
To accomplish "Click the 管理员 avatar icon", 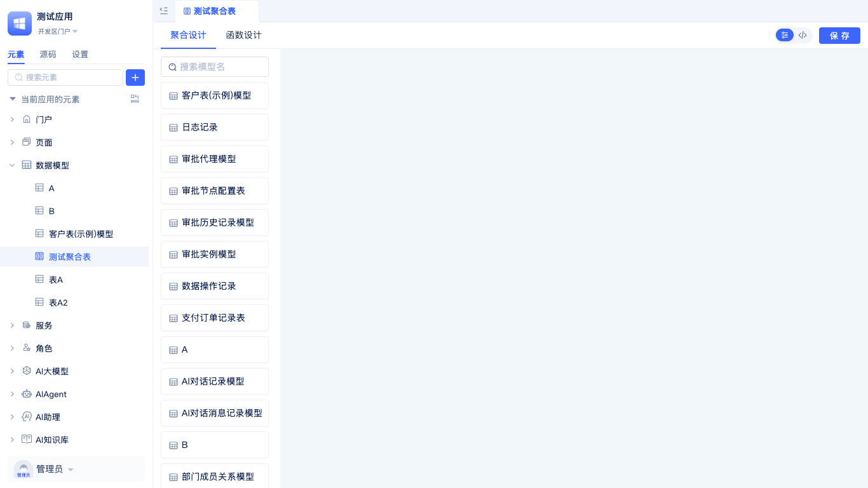I will 24,470.
